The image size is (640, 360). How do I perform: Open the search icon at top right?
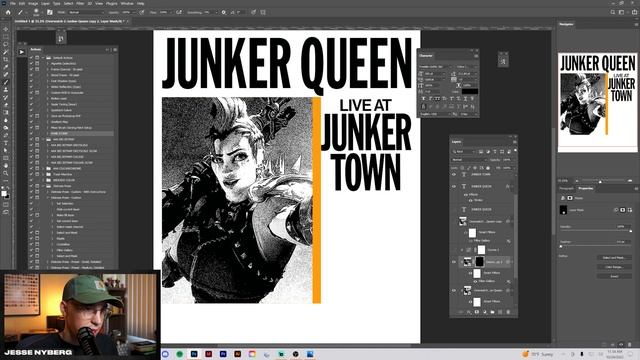click(x=613, y=12)
